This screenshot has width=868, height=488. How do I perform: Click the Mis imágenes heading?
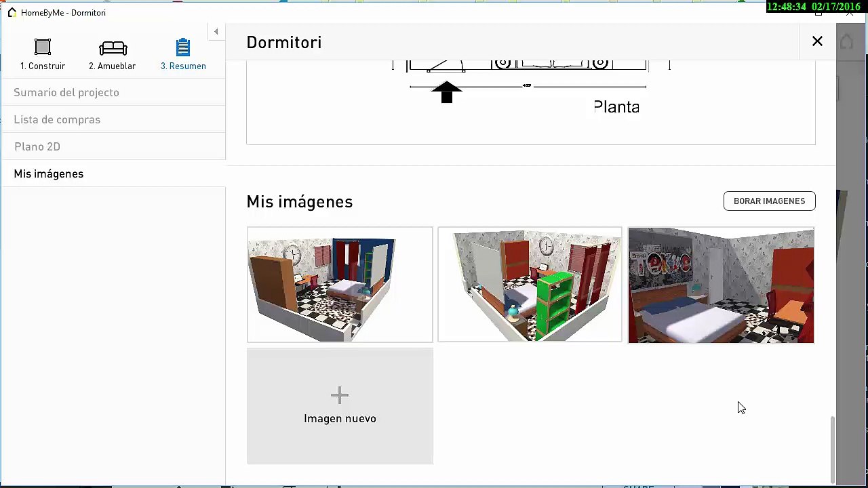[300, 202]
